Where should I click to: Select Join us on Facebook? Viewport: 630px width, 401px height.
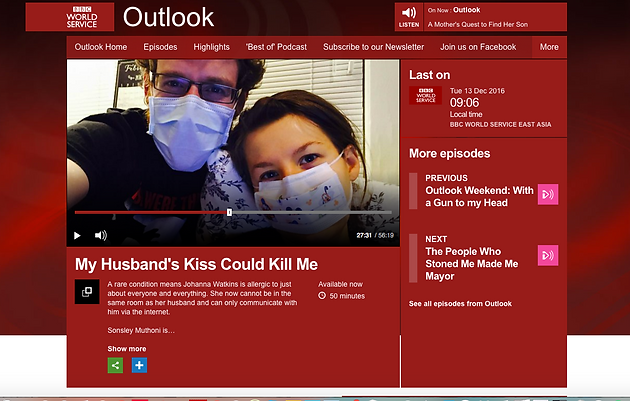pos(478,47)
